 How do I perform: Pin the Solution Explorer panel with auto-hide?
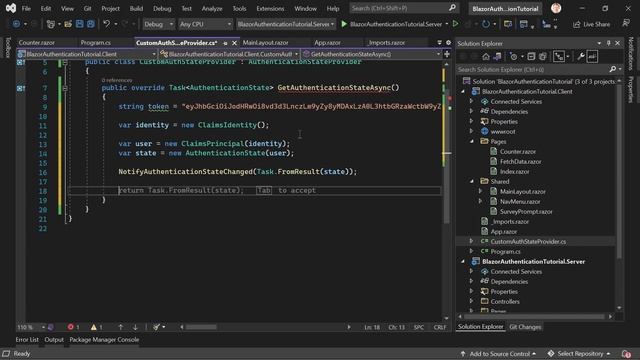click(x=609, y=43)
